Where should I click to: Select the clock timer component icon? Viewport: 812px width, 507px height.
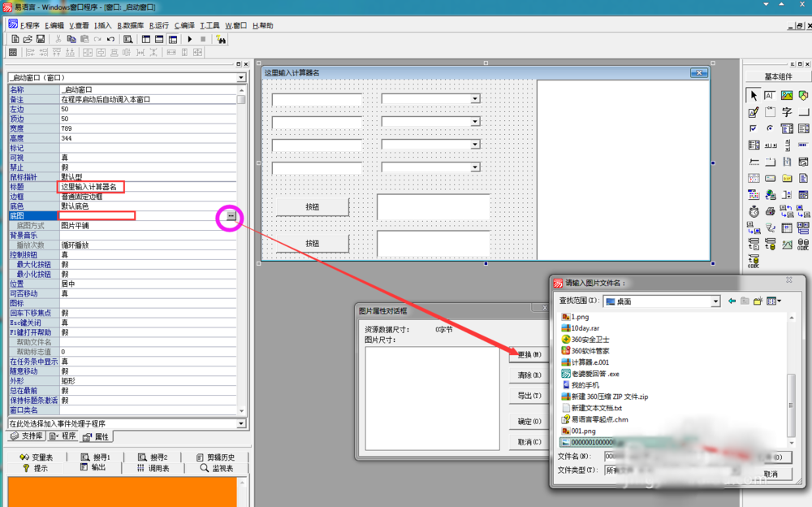753,211
